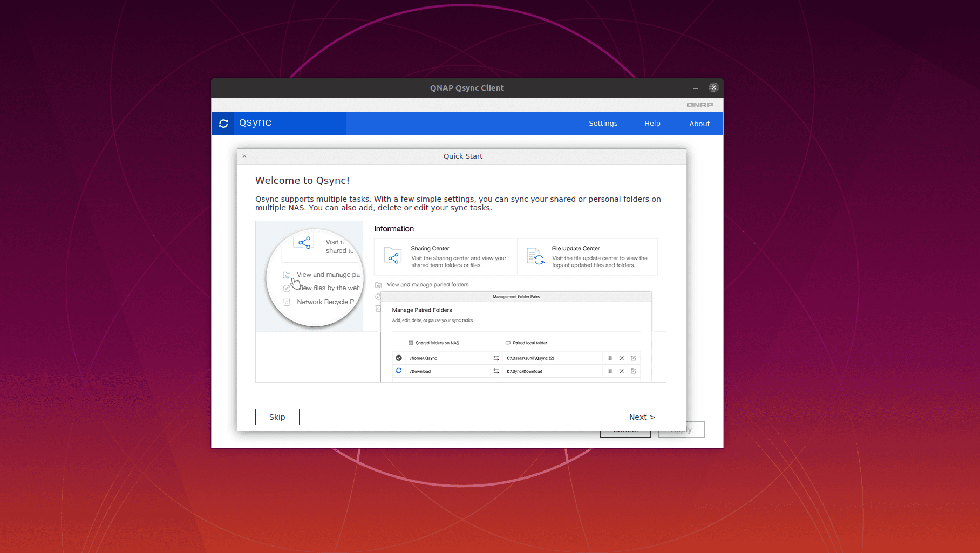This screenshot has width=980, height=553.
Task: Click the delete X icon for /home/.Qsync pair
Action: 622,358
